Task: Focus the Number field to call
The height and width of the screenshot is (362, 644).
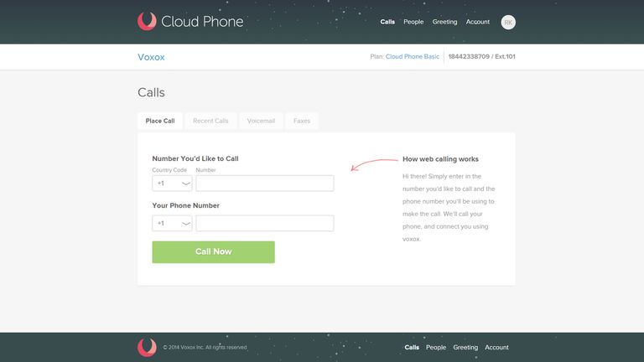Action: (265, 184)
